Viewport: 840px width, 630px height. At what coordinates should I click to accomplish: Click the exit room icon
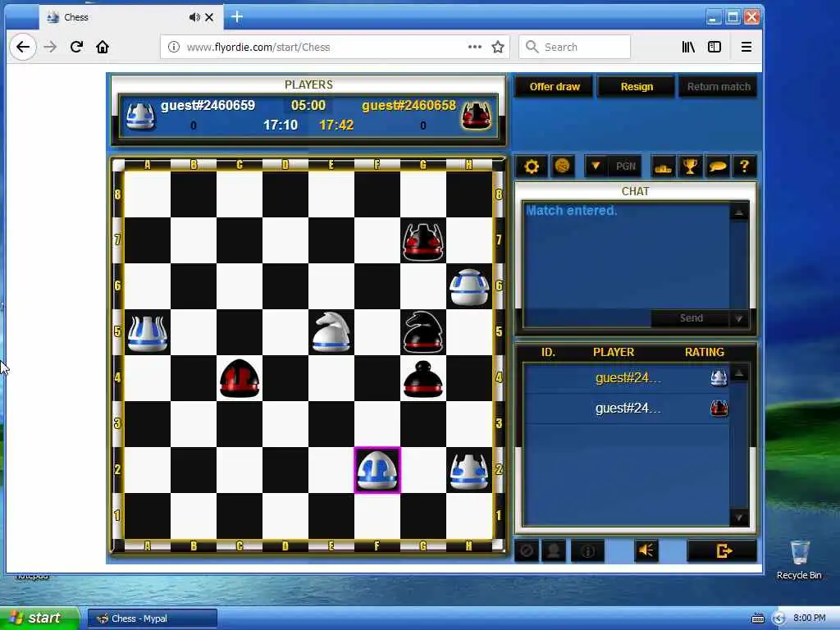722,550
